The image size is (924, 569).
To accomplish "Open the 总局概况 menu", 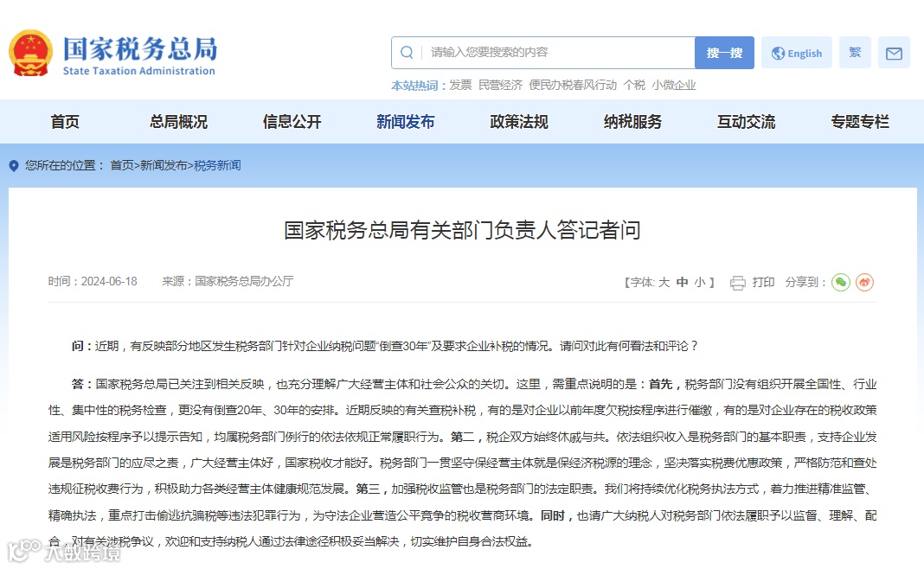I will click(178, 122).
